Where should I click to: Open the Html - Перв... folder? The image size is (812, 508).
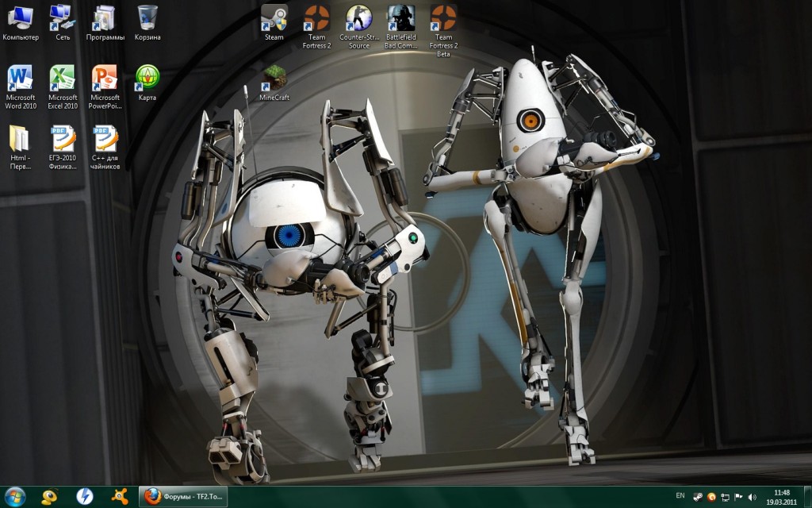pyautogui.click(x=21, y=148)
